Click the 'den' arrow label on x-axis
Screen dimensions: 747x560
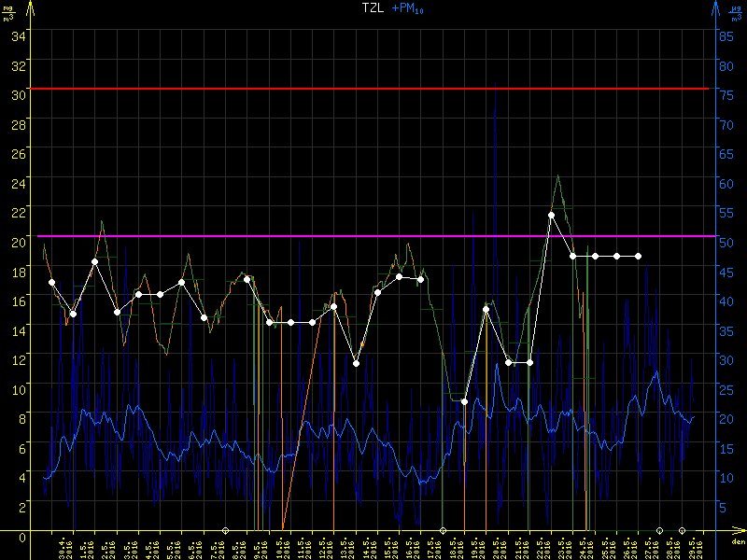click(737, 539)
